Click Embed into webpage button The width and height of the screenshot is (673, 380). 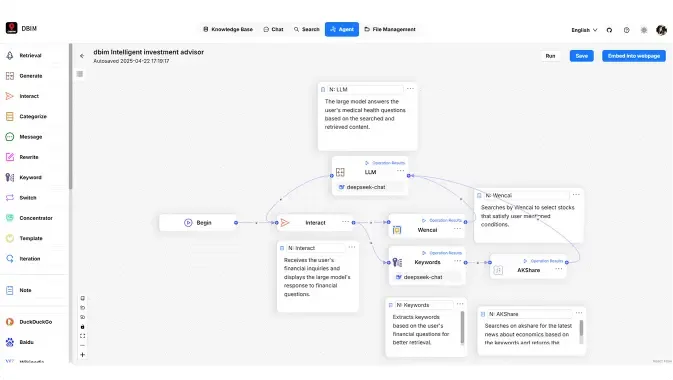[634, 56]
